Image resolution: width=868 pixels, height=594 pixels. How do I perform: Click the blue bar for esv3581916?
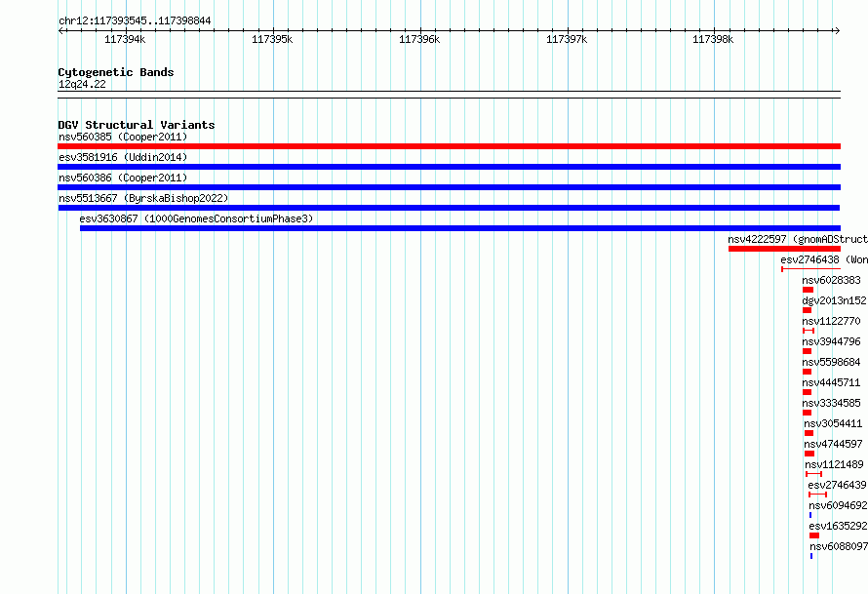point(449,167)
